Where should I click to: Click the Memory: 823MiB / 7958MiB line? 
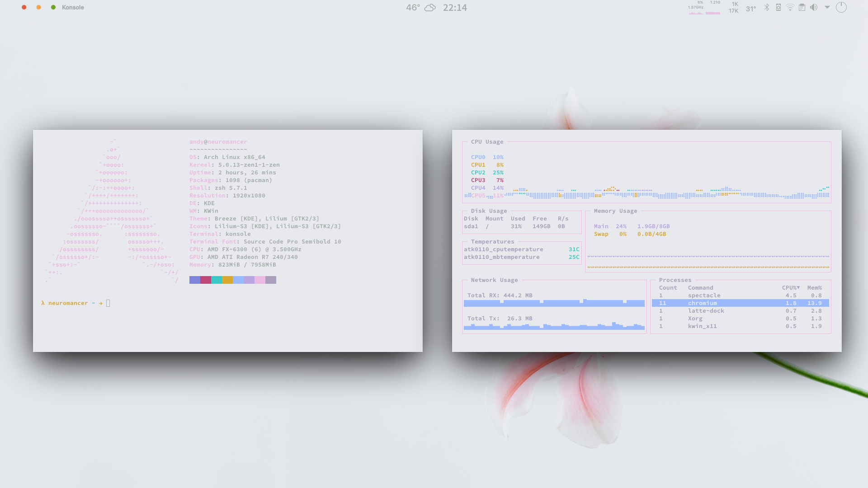233,265
